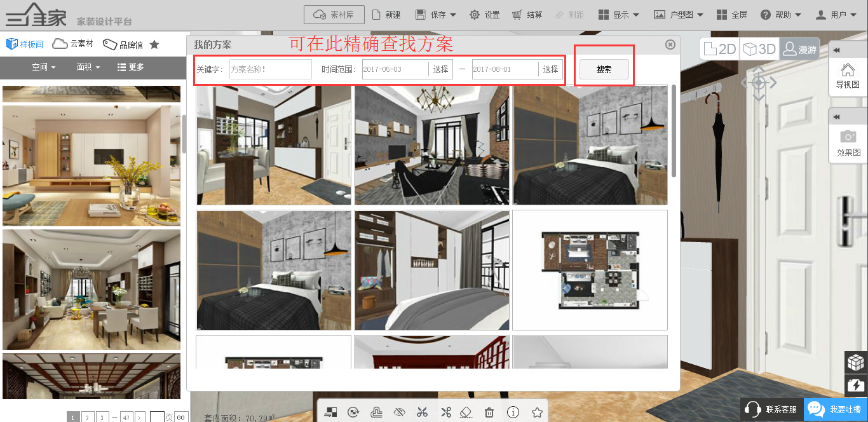The image size is (868, 422).
Task: Create a new design with 新建
Action: pos(386,15)
